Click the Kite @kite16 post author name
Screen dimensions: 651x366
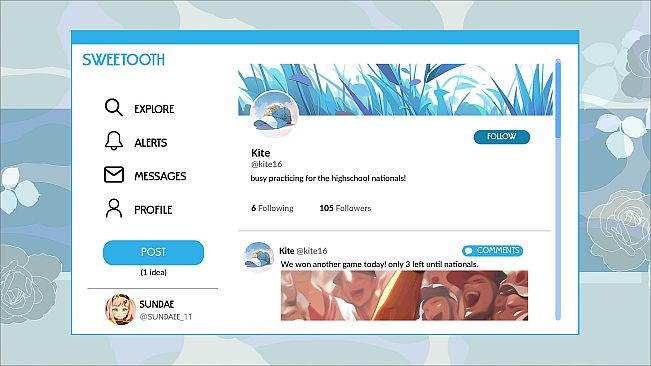pyautogui.click(x=303, y=251)
